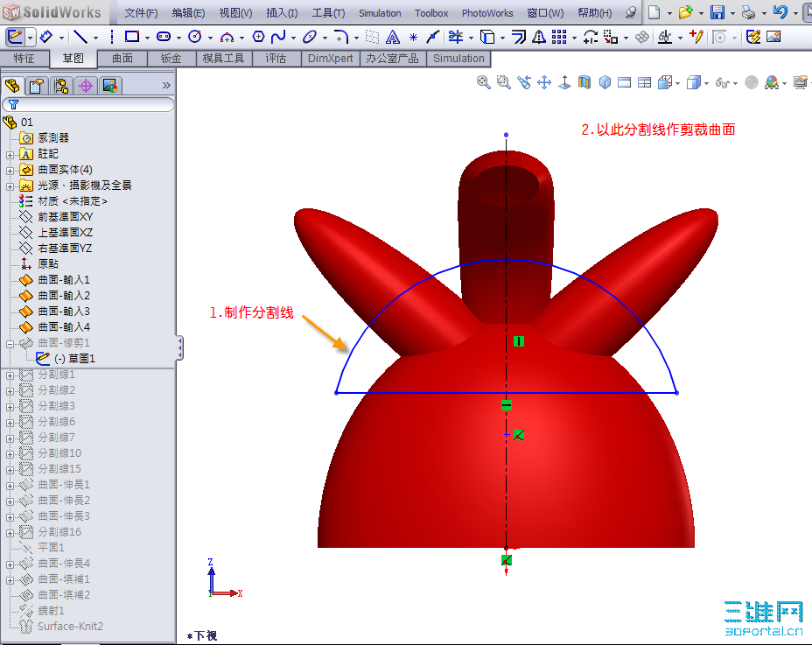Open the 工具(T) menu

pos(328,13)
